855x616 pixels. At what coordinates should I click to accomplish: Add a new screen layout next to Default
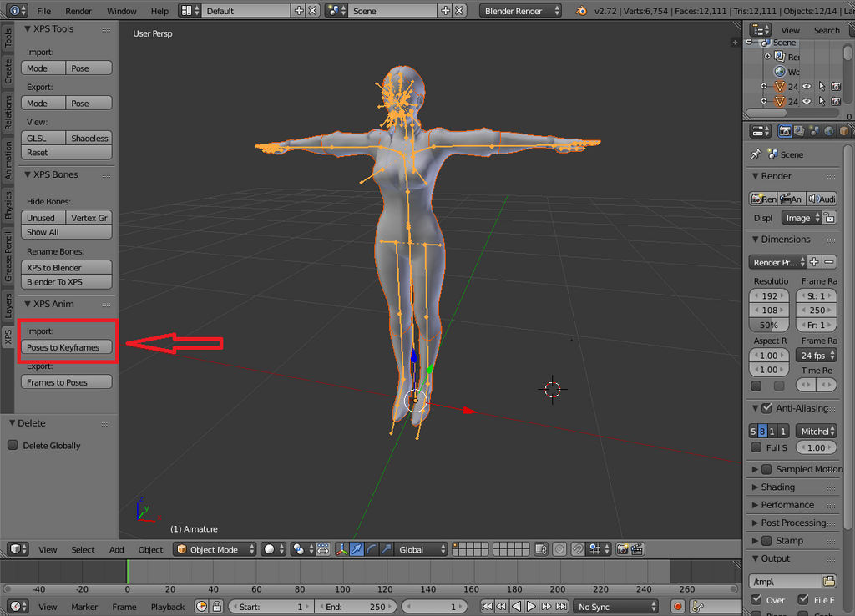click(x=298, y=10)
